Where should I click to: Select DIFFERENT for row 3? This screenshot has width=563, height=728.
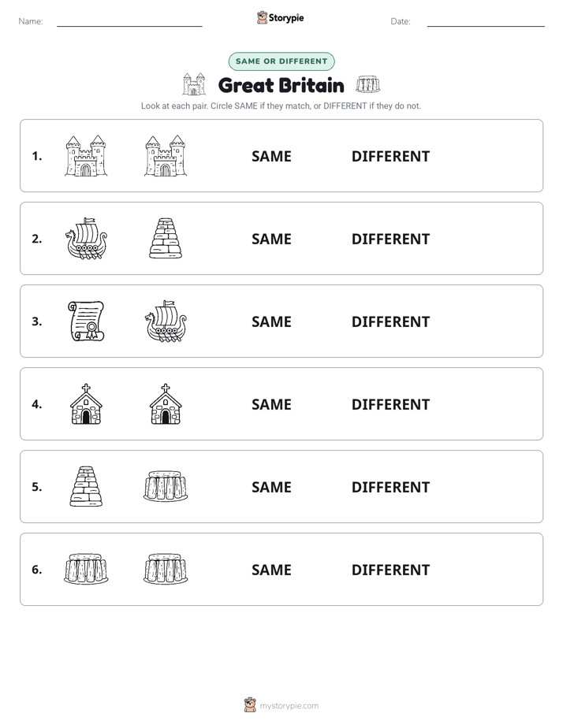click(390, 321)
